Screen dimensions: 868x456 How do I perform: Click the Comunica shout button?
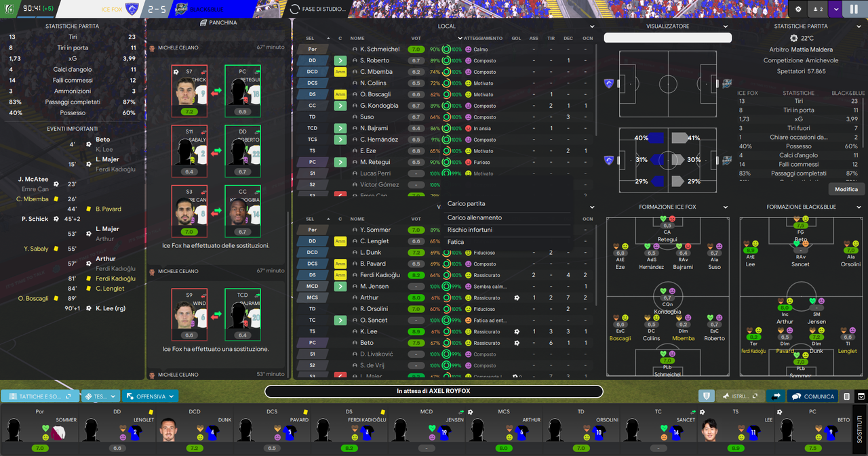click(813, 396)
